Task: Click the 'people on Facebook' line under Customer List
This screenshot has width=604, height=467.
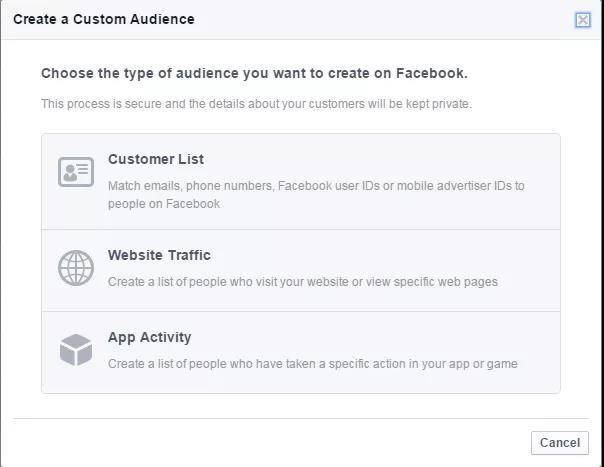Action: point(164,204)
